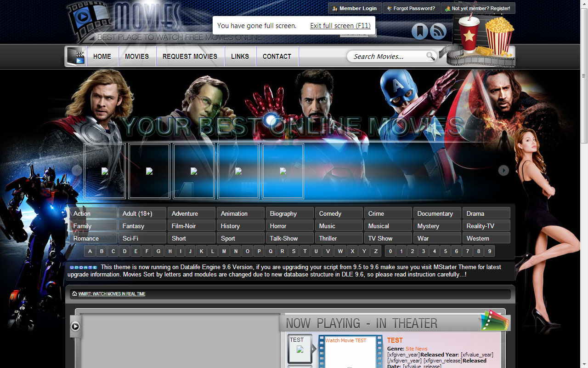Browse the Family genre
Image resolution: width=588 pixels, height=368 pixels.
click(x=94, y=226)
